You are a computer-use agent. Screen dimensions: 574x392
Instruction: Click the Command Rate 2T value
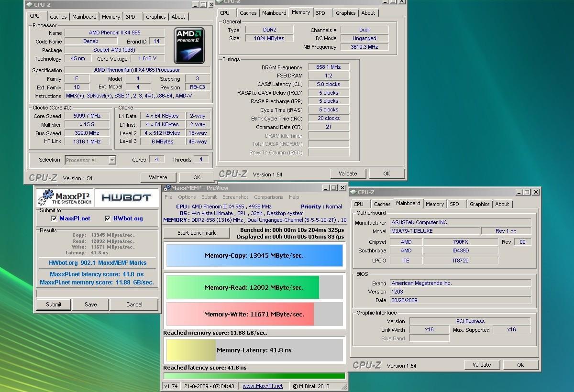329,127
